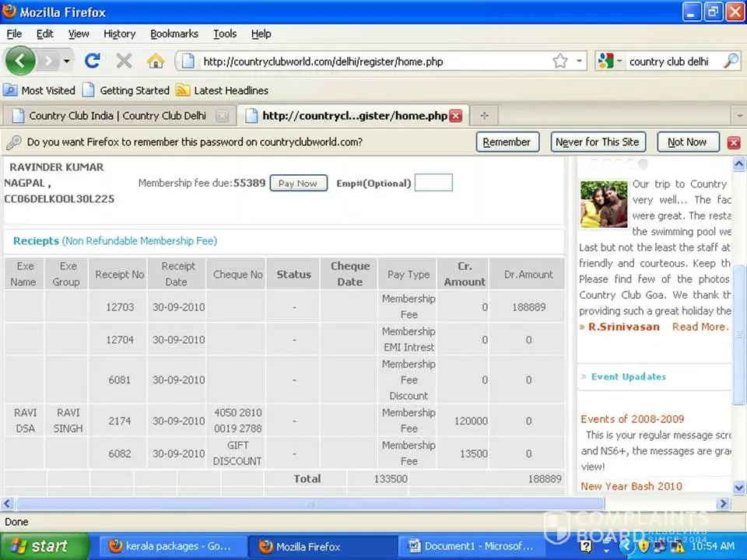This screenshot has height=560, width=747.
Task: Click the horizontal scrollbar of the page
Action: coord(311,503)
